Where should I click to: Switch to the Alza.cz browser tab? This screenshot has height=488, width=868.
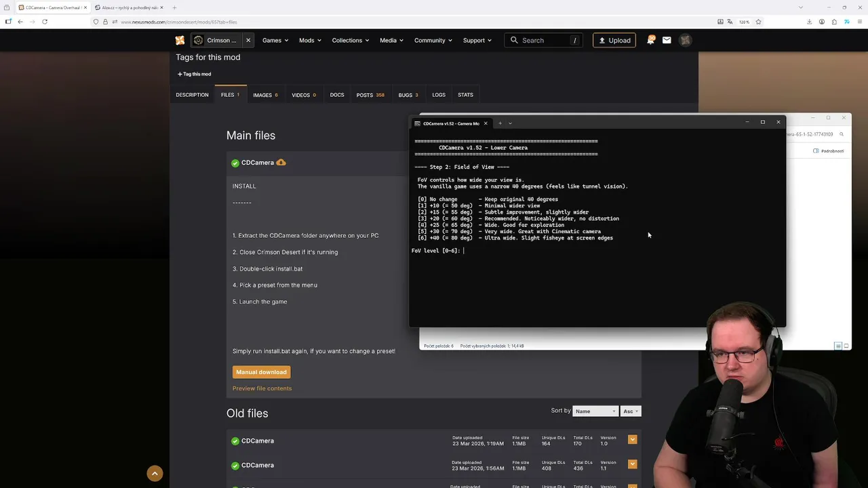(x=129, y=7)
